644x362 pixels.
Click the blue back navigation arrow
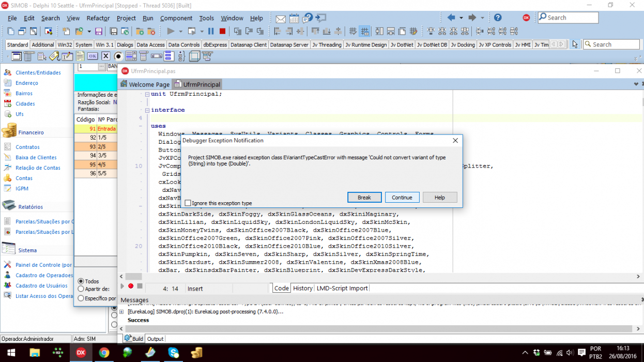[x=451, y=18]
